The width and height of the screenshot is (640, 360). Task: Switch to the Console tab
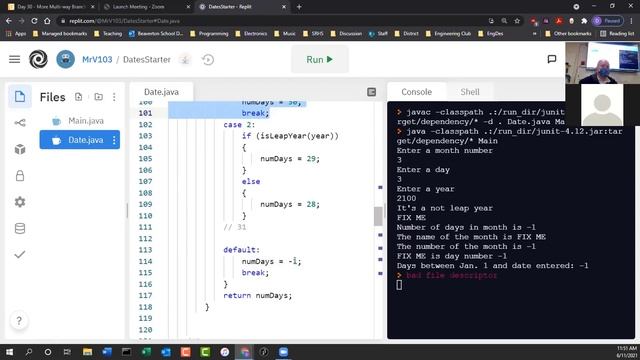pos(416,92)
